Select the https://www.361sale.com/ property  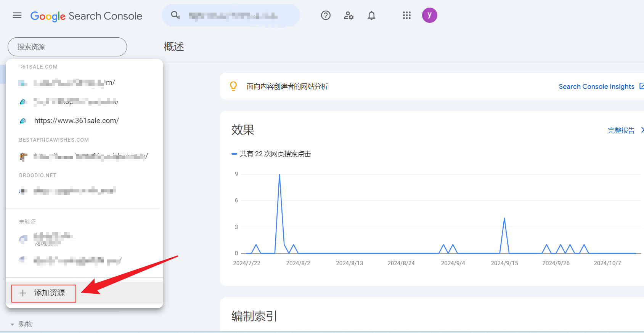point(76,121)
